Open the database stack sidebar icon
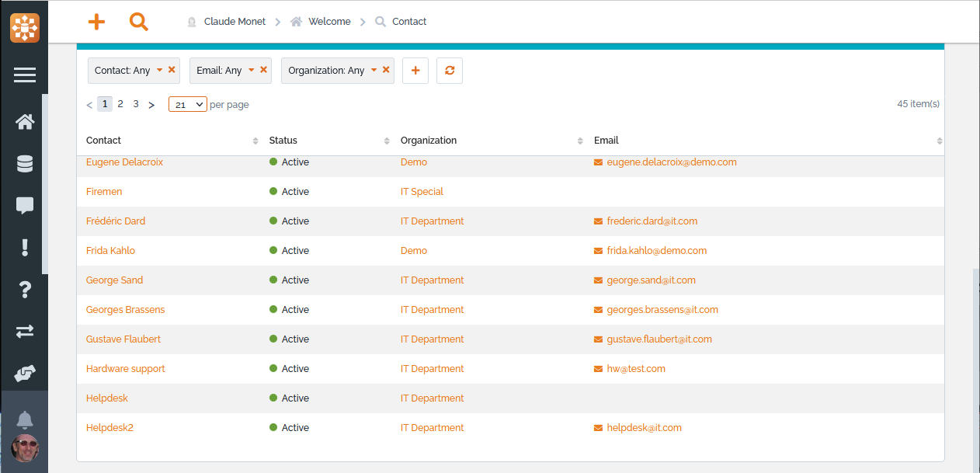Image resolution: width=980 pixels, height=473 pixels. tap(25, 164)
